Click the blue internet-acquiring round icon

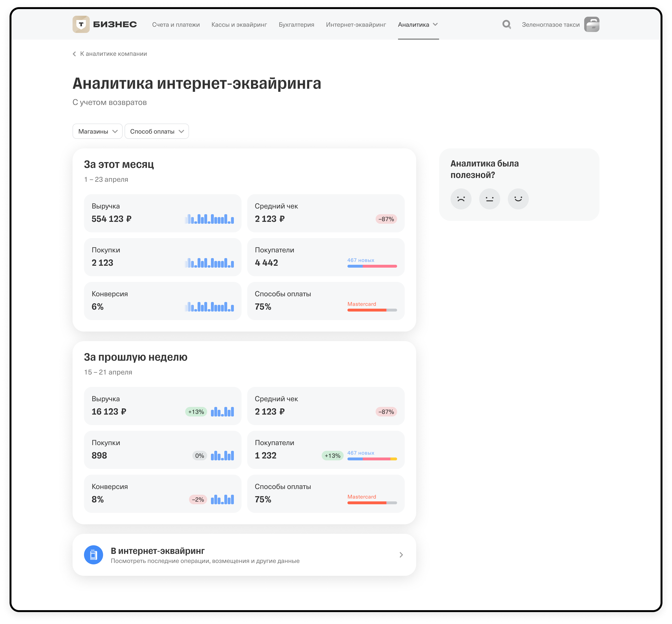tap(93, 554)
